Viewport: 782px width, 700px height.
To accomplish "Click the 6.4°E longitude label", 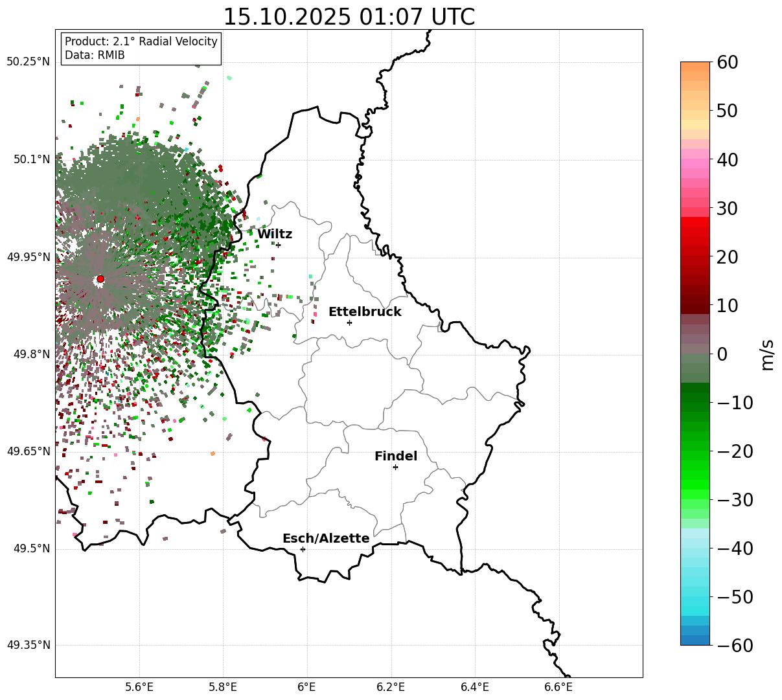I will [475, 687].
